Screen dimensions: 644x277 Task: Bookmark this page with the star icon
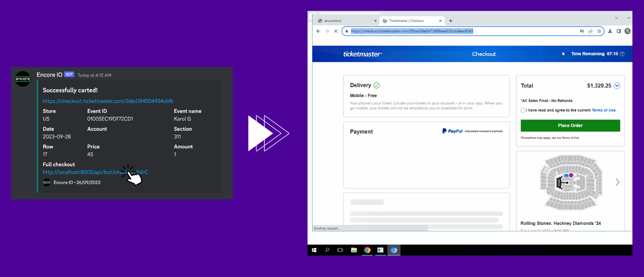(x=599, y=31)
